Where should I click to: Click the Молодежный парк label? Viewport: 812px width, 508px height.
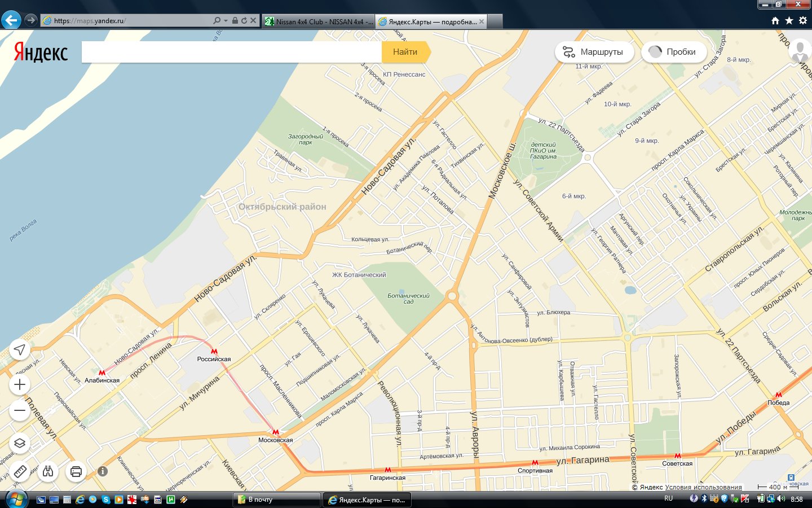(795, 215)
